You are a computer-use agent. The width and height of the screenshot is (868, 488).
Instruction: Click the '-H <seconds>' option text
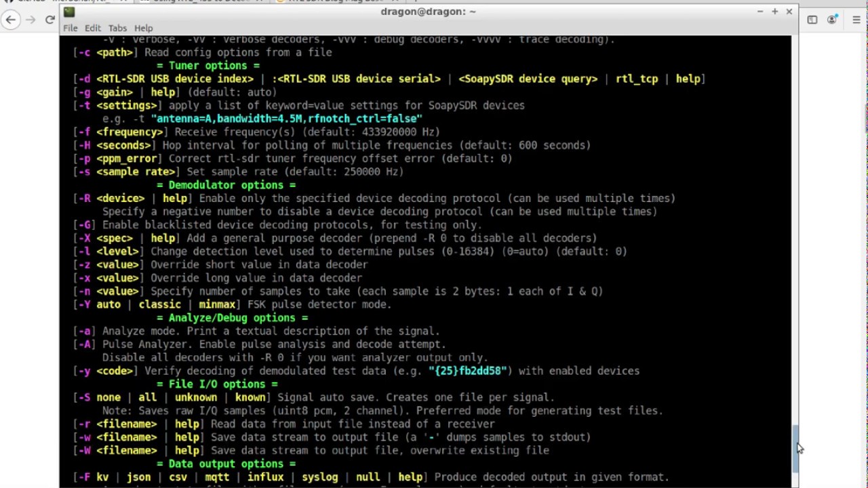115,146
